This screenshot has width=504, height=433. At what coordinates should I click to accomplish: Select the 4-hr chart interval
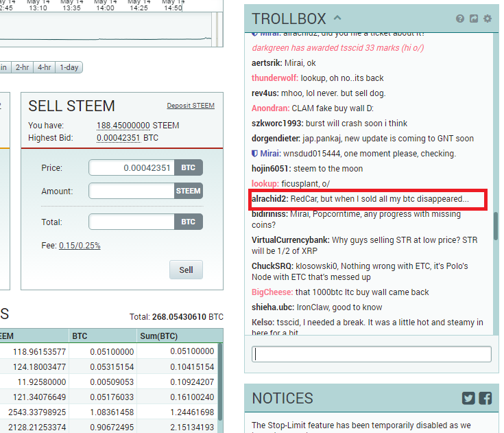tap(45, 67)
